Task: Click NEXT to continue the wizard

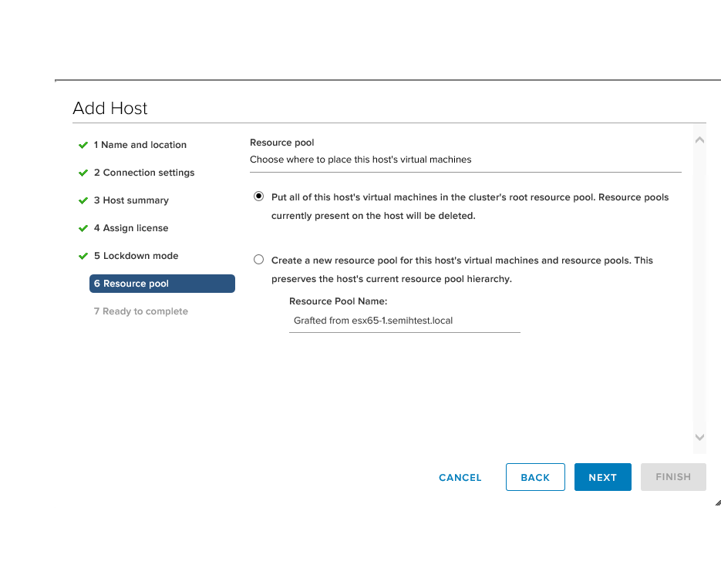Action: (602, 477)
